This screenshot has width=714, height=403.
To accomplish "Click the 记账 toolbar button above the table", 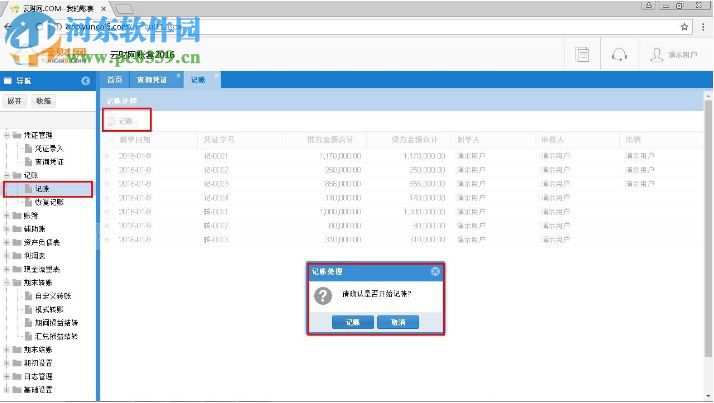I will pyautogui.click(x=121, y=121).
